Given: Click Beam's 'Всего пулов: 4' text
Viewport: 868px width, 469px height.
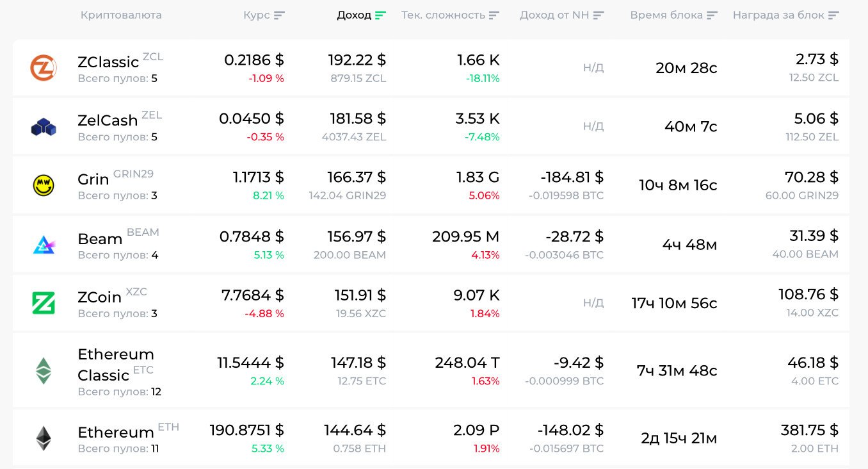Looking at the screenshot, I should 118,255.
